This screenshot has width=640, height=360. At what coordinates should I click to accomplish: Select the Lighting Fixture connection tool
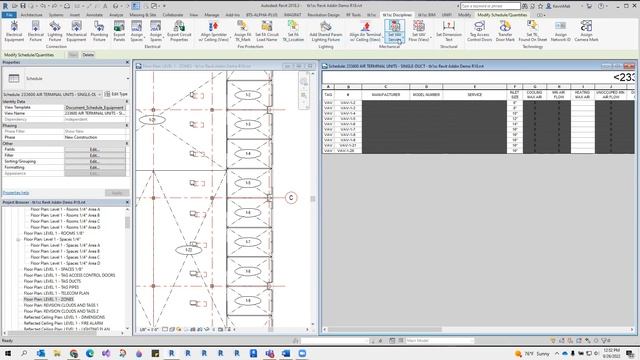point(55,31)
